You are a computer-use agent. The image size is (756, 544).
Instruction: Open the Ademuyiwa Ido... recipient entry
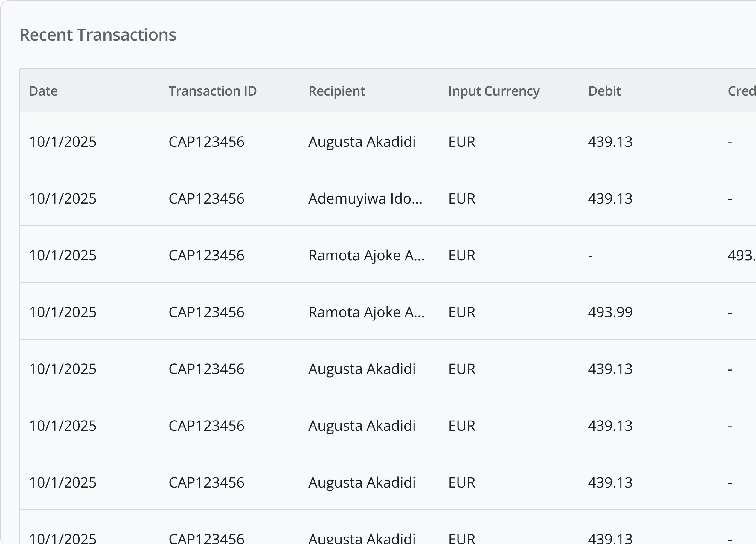pyautogui.click(x=365, y=198)
